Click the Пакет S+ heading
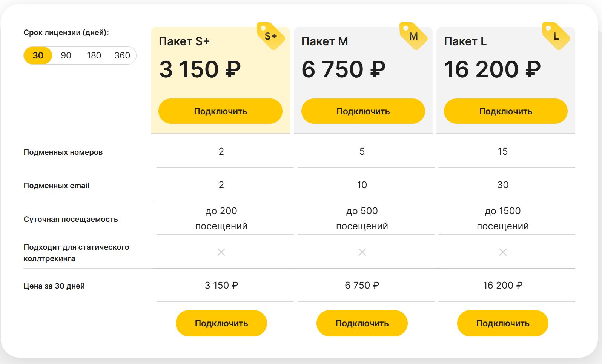 coord(184,41)
